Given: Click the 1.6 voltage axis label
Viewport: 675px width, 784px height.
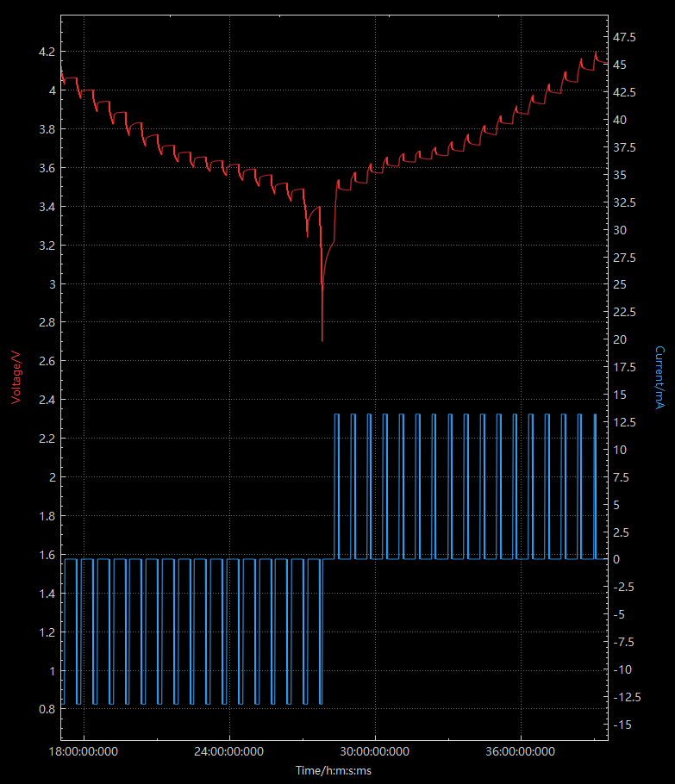Looking at the screenshot, I should (47, 555).
